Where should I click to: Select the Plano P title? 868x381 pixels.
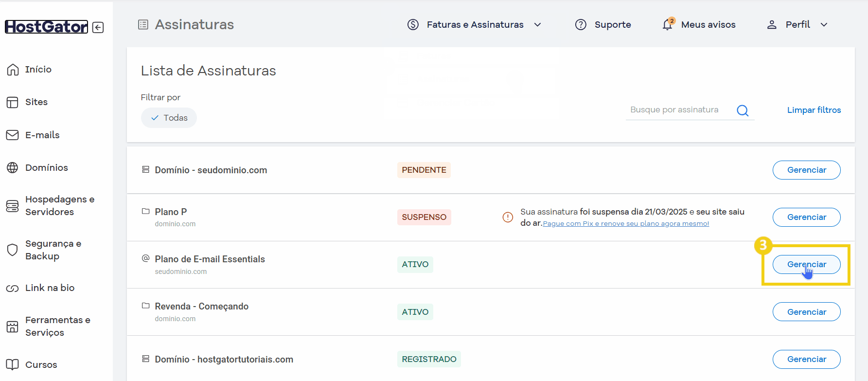[x=171, y=212]
